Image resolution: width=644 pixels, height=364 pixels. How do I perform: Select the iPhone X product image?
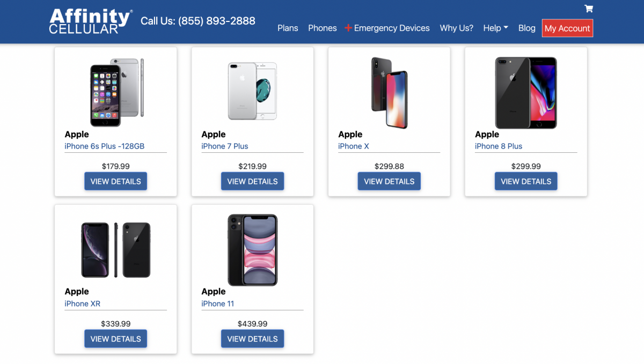pyautogui.click(x=389, y=92)
